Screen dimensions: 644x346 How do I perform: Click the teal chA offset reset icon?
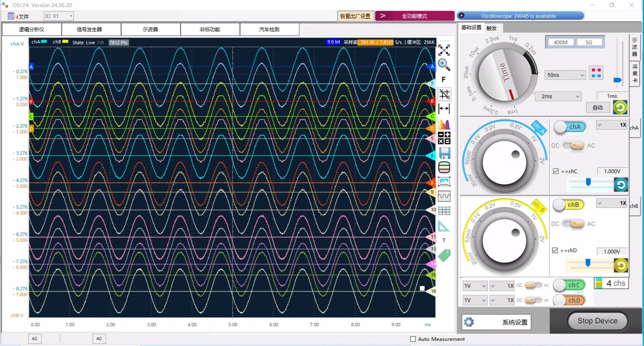pos(621,185)
